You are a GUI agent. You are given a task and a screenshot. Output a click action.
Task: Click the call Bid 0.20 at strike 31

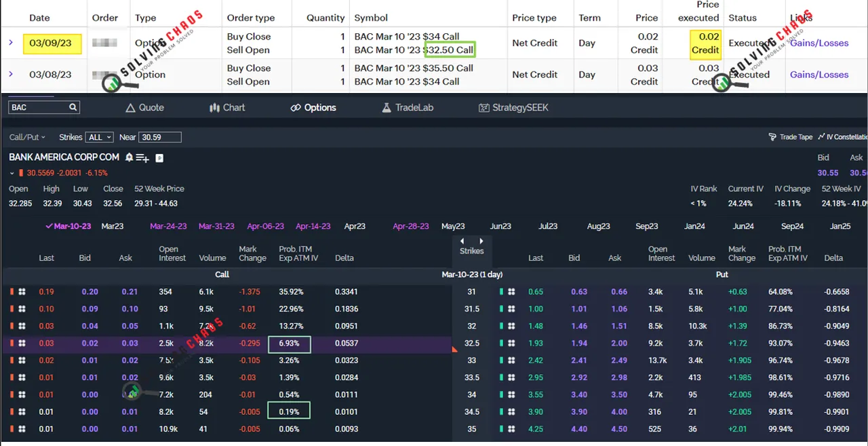90,292
